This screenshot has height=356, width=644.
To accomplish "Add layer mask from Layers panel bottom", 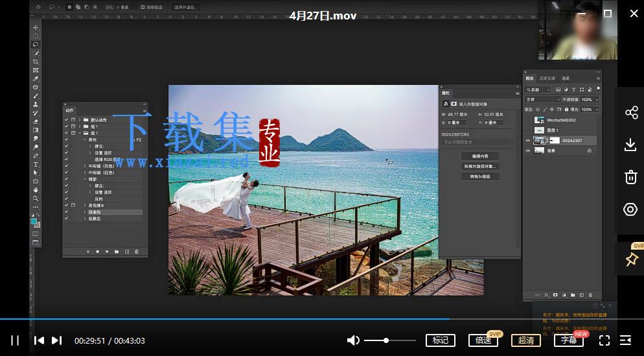I will point(555,295).
